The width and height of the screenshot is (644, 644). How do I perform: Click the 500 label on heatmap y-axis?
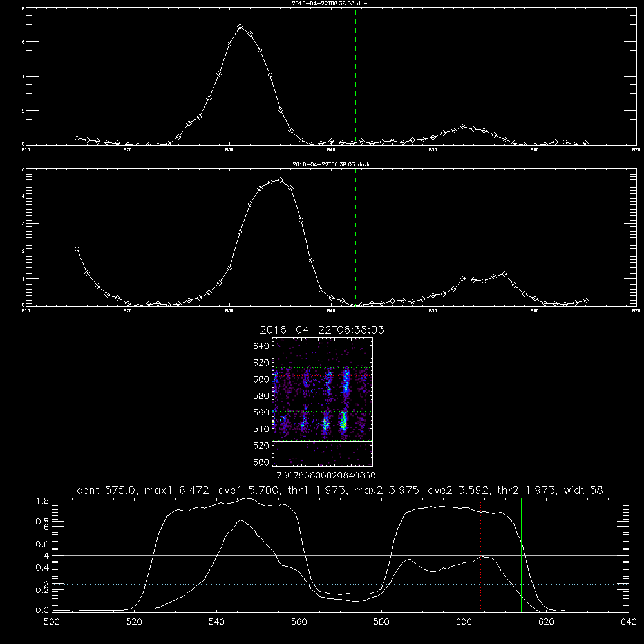click(261, 462)
